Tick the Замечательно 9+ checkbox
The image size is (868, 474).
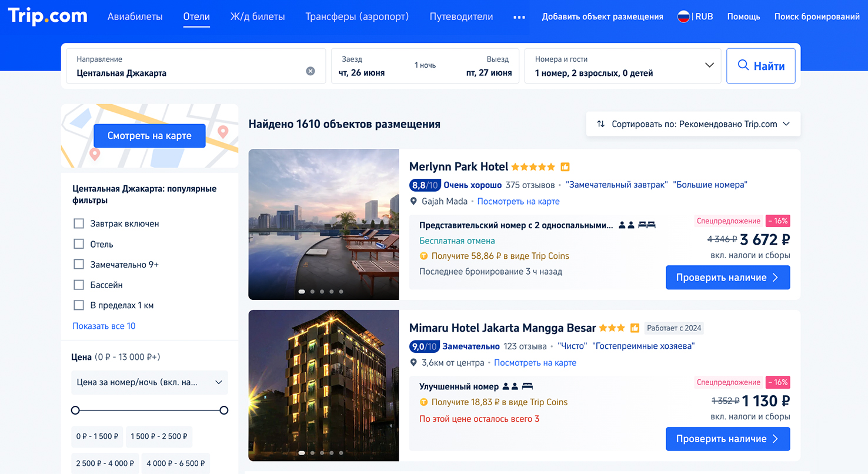tap(79, 265)
